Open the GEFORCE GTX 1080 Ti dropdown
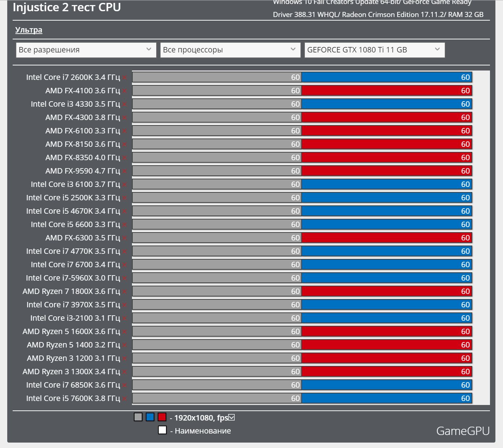Screen dimensions: 503x448 [375, 50]
